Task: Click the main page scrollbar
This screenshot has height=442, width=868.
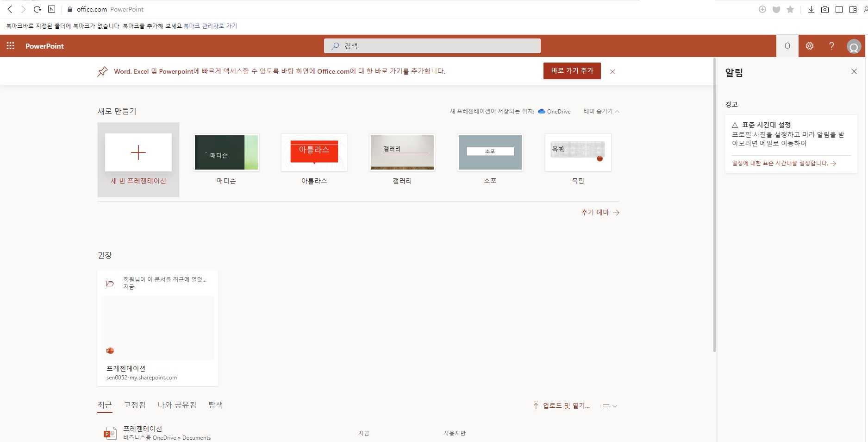Action: click(x=714, y=204)
